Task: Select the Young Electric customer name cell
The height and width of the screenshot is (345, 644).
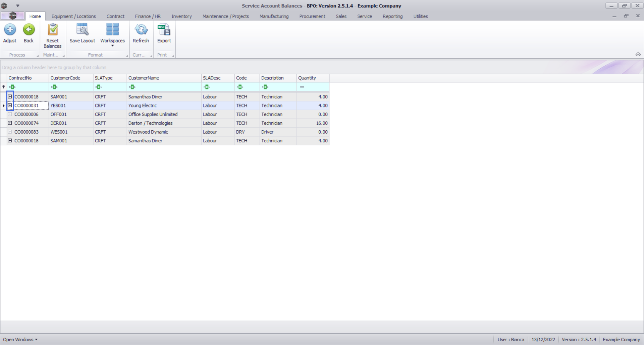Action: coord(164,106)
